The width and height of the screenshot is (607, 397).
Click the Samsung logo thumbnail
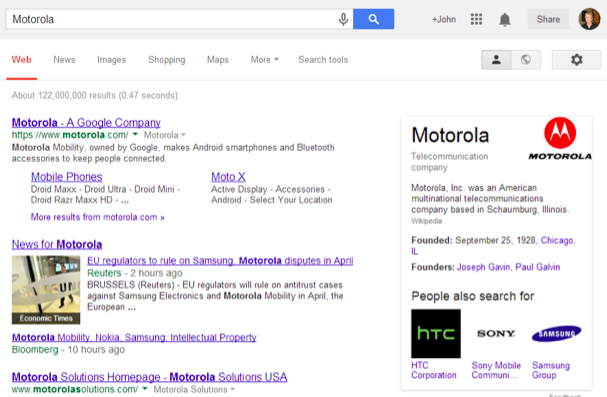pyautogui.click(x=556, y=333)
